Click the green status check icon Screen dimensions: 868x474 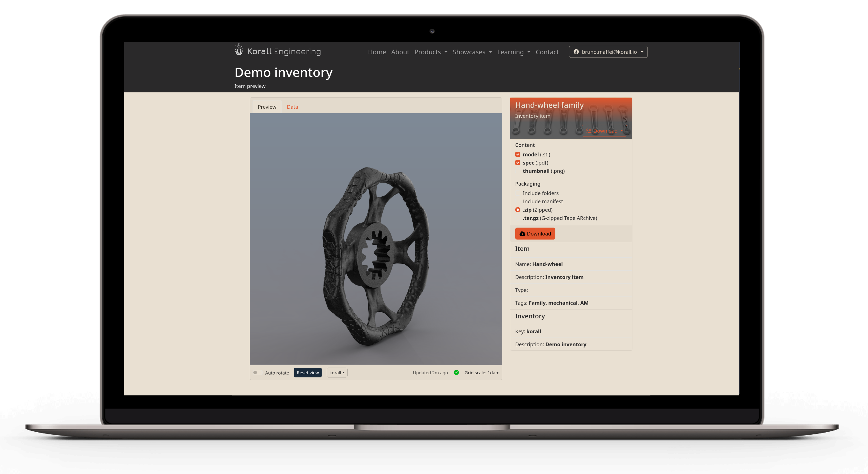point(456,372)
